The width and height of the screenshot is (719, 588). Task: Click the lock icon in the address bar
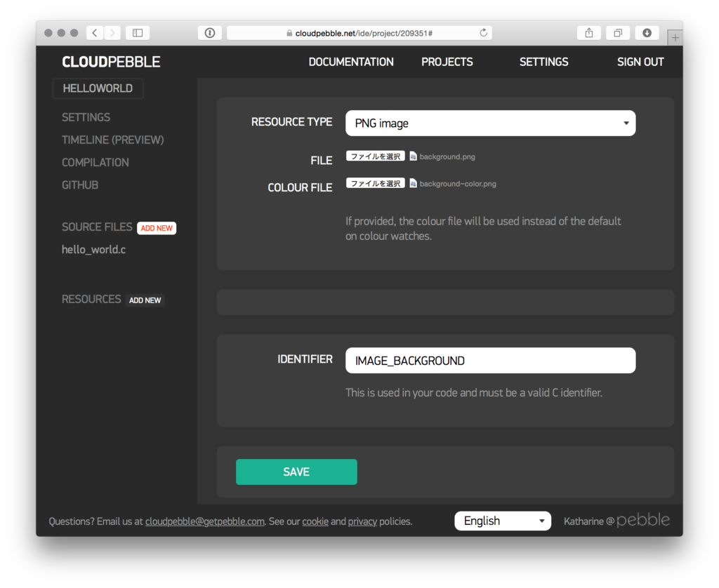289,33
